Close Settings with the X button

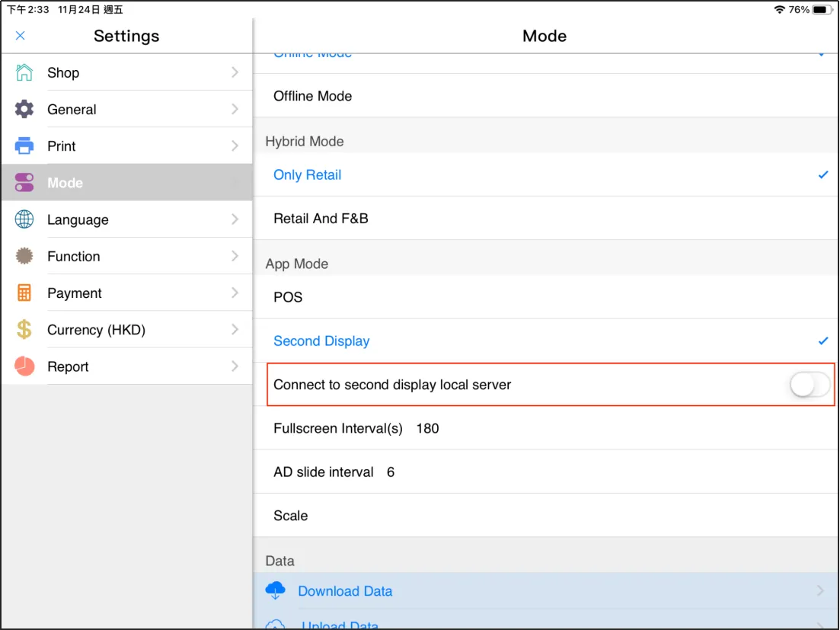(21, 36)
